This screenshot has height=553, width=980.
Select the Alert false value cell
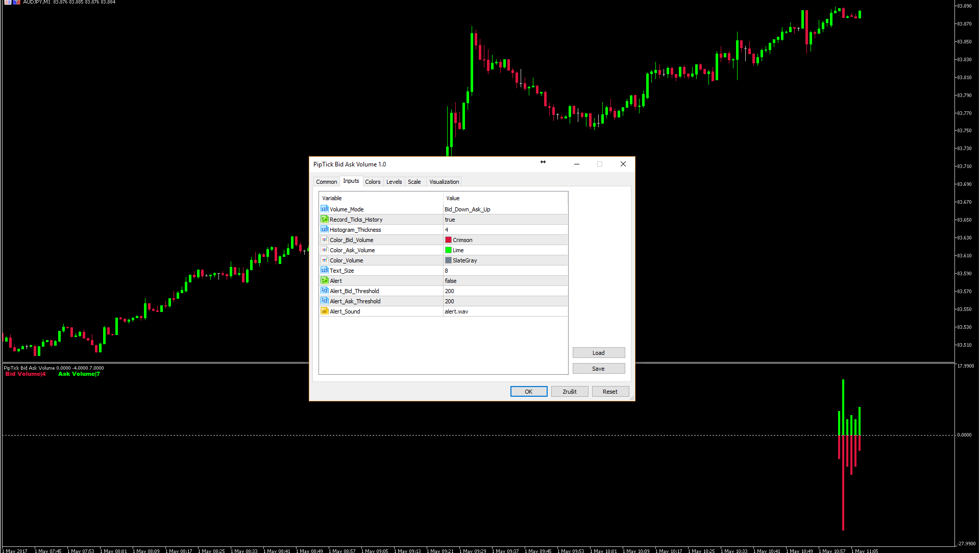[505, 281]
